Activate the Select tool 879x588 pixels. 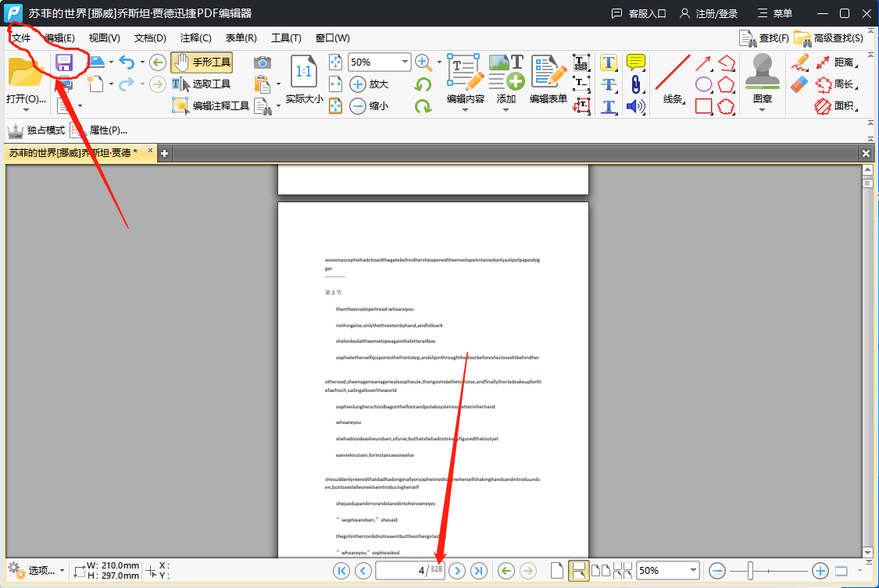coord(202,84)
